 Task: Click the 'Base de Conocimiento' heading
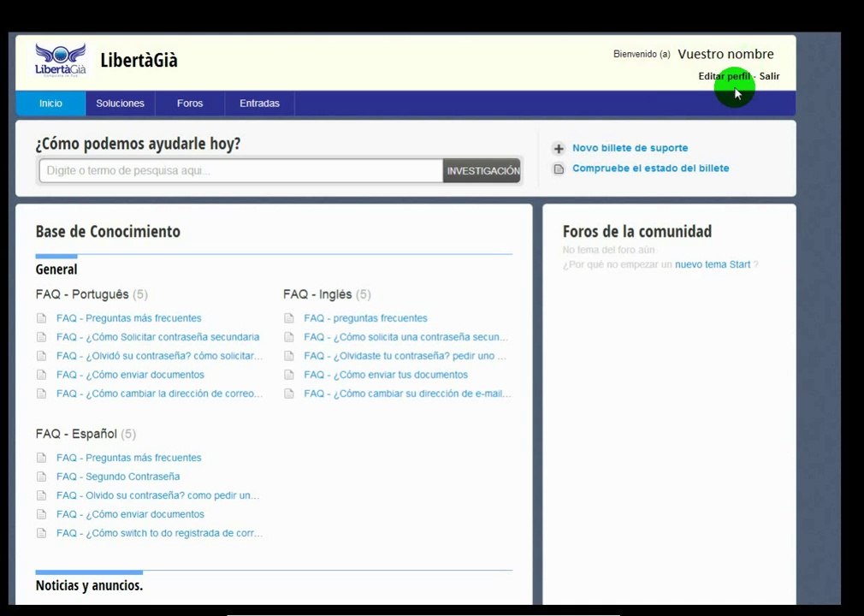[x=108, y=231]
